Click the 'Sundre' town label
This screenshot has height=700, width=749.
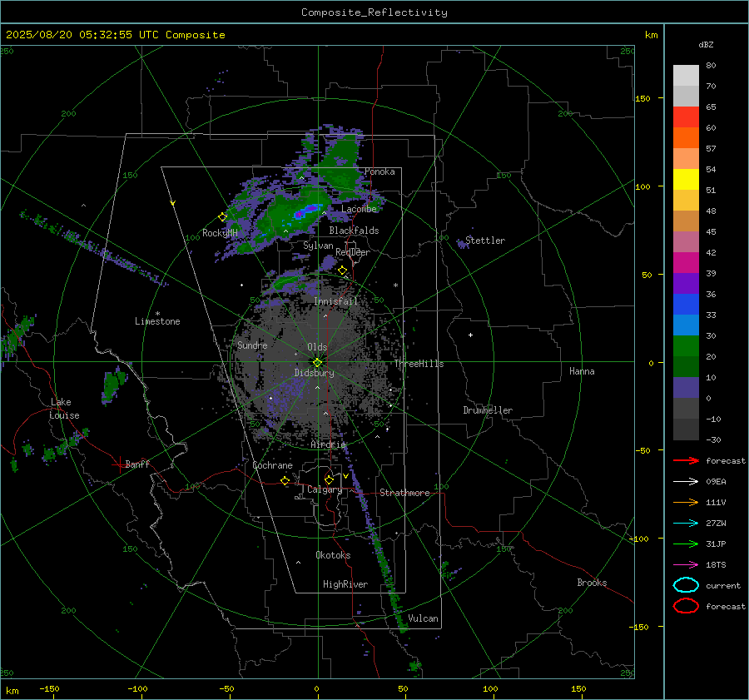pos(252,345)
